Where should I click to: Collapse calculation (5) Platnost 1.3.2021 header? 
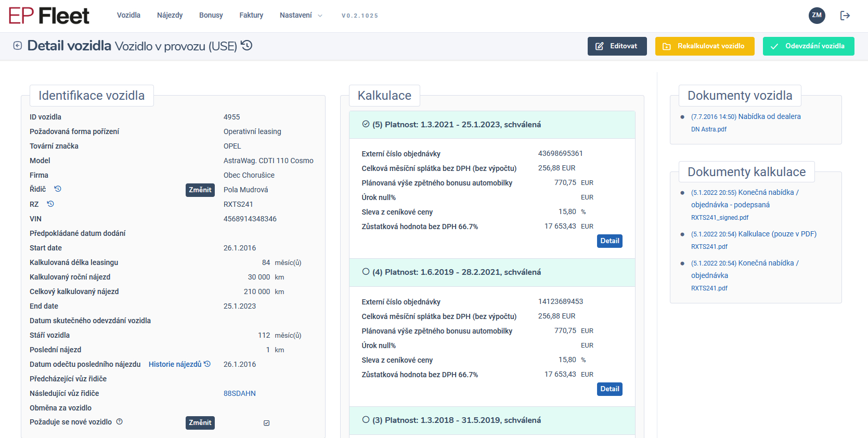[x=492, y=125]
